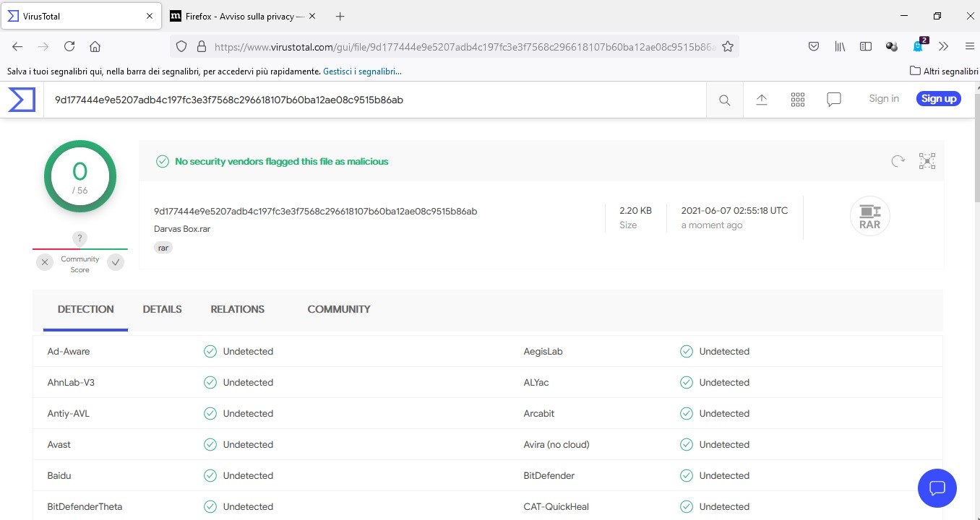Open the upload file icon

762,100
